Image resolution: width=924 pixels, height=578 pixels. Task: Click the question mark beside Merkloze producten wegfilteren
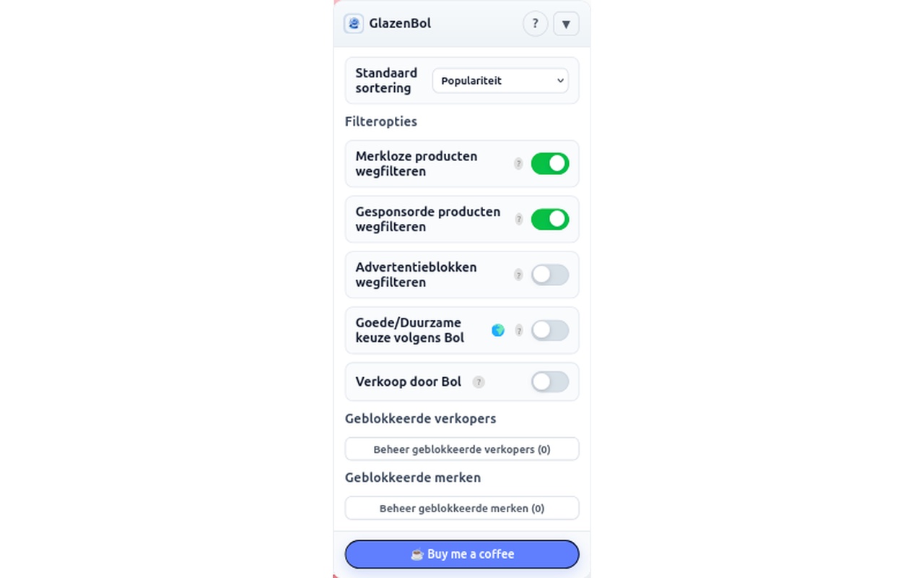pyautogui.click(x=518, y=164)
